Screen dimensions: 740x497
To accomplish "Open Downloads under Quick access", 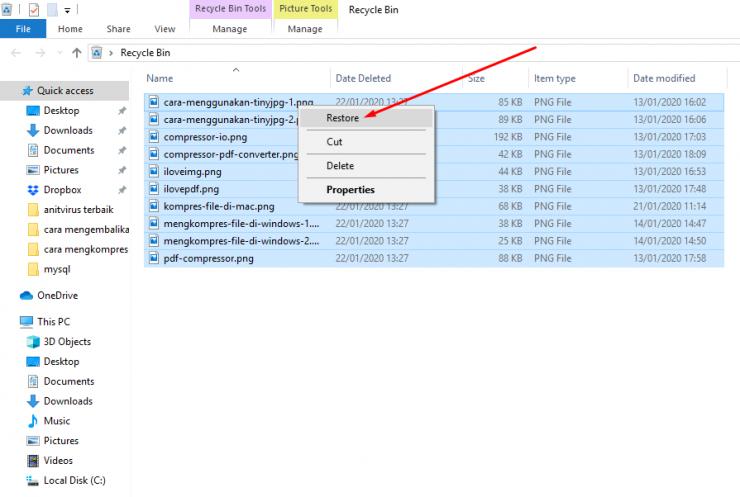I will coord(68,130).
